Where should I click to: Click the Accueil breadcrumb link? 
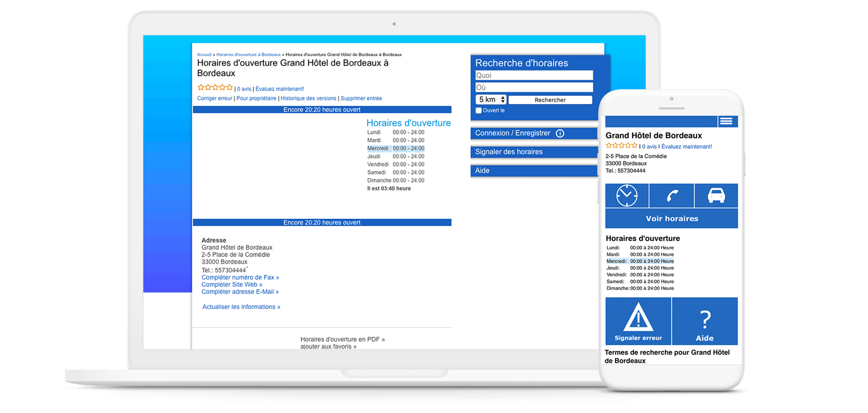[204, 54]
